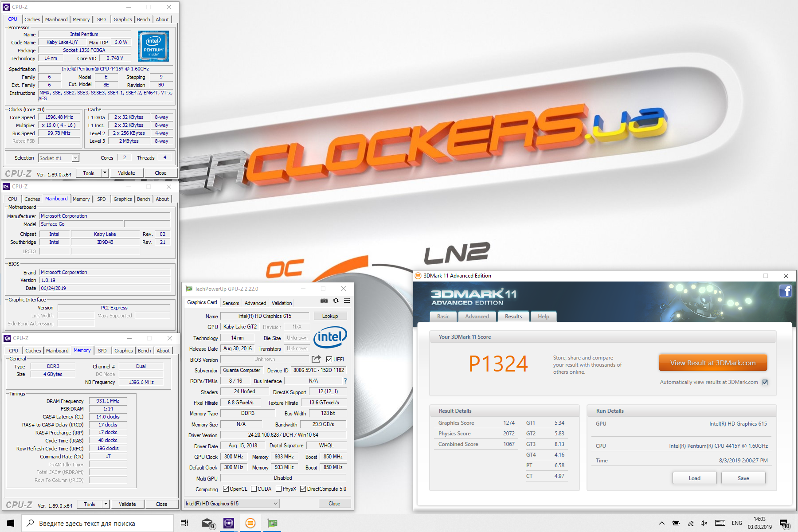Click GPU-Z screenshot camera icon
The height and width of the screenshot is (532, 798).
(x=324, y=301)
